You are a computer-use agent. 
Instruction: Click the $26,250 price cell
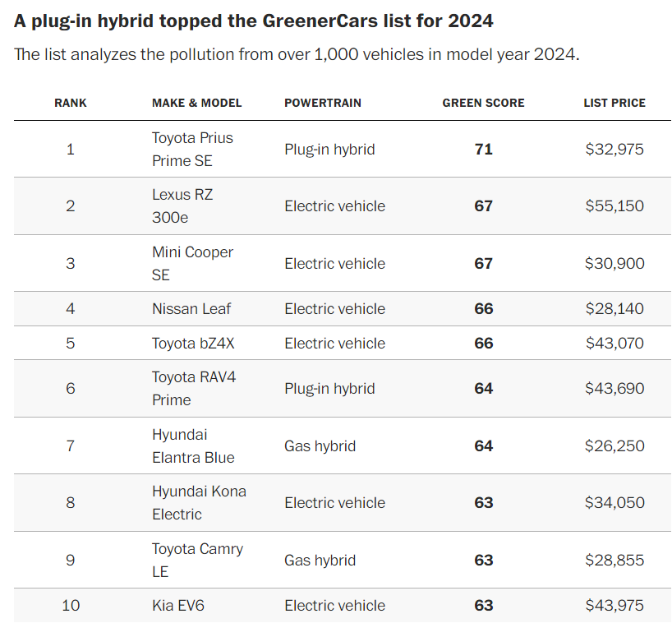614,446
